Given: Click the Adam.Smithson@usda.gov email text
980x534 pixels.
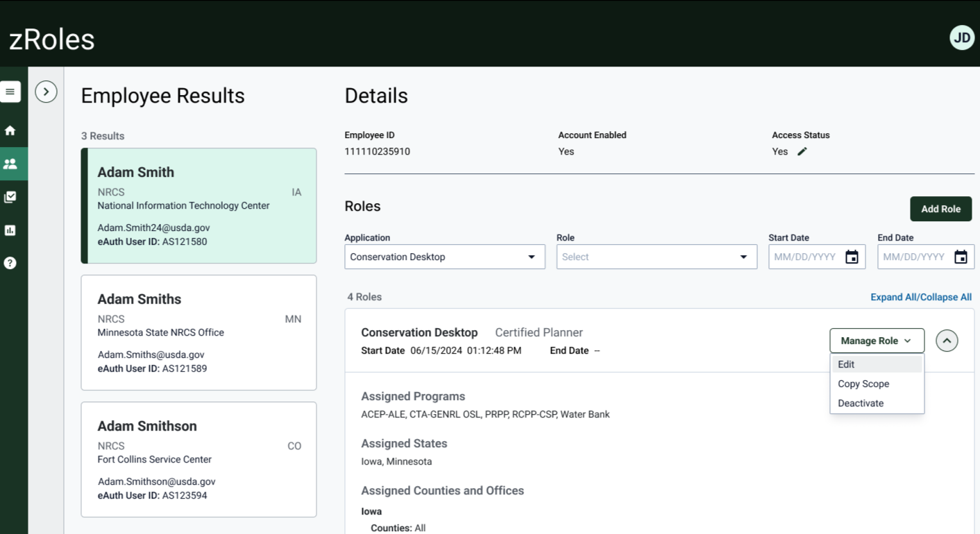Looking at the screenshot, I should click(156, 481).
